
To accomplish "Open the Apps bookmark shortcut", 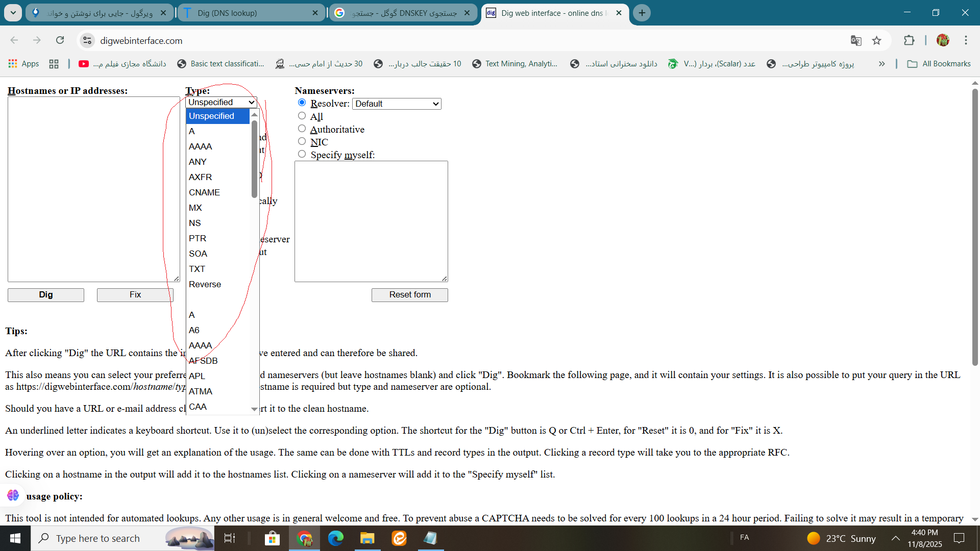I will (x=23, y=64).
